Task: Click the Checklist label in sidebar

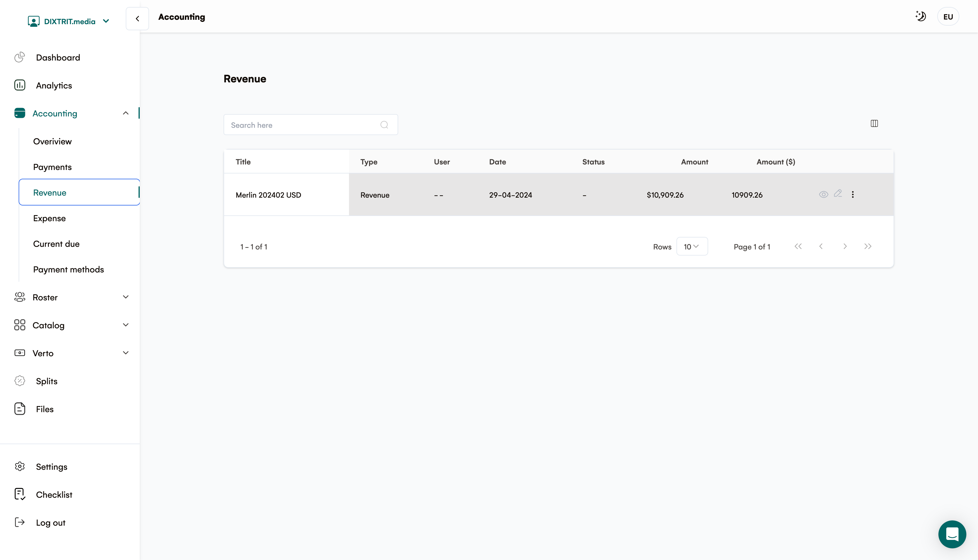Action: click(54, 495)
